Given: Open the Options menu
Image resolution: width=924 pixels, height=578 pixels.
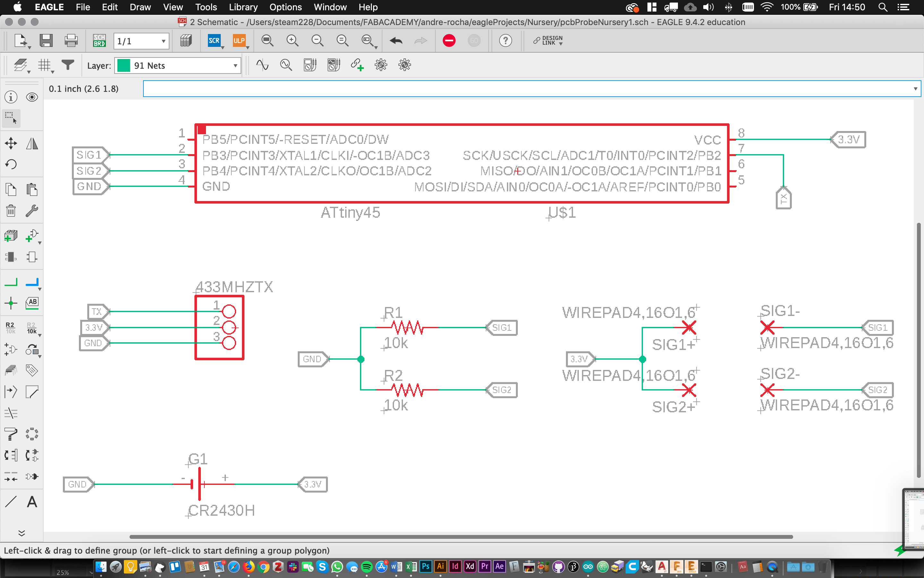Looking at the screenshot, I should (286, 7).
